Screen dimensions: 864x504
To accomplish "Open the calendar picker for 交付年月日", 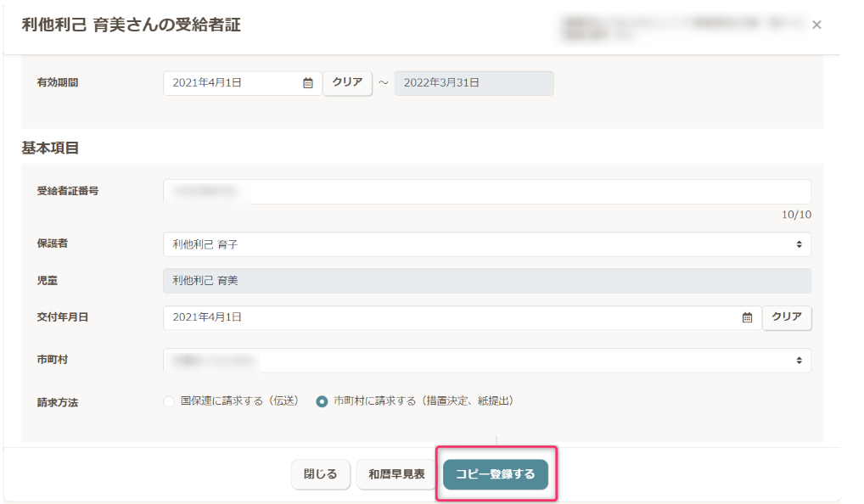I will (747, 317).
